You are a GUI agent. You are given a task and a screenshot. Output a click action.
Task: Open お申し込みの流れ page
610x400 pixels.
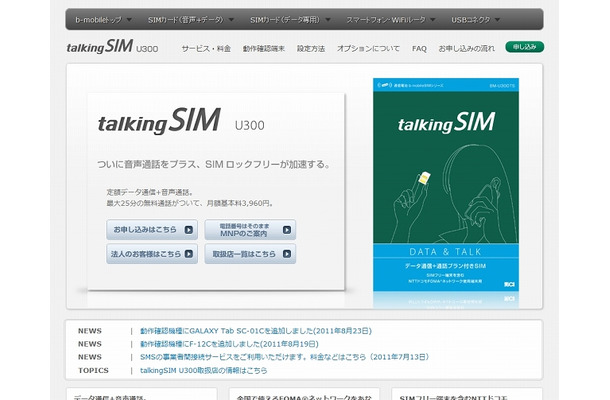[x=466, y=49]
